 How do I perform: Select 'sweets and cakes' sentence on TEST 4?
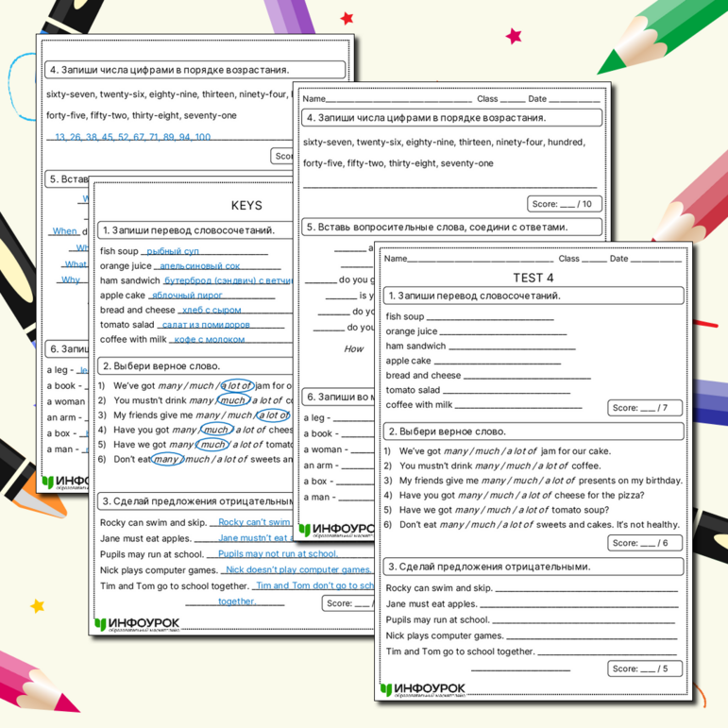[539, 525]
